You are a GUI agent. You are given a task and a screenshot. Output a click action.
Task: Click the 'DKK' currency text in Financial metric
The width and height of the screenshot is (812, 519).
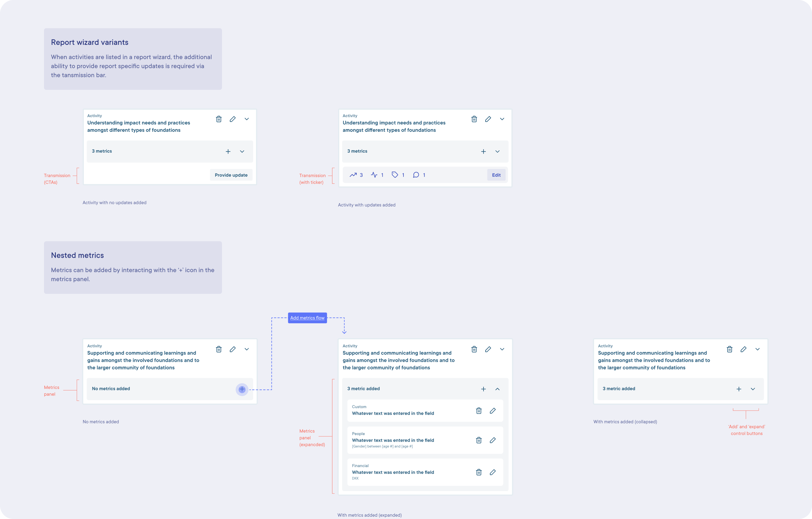tap(356, 478)
